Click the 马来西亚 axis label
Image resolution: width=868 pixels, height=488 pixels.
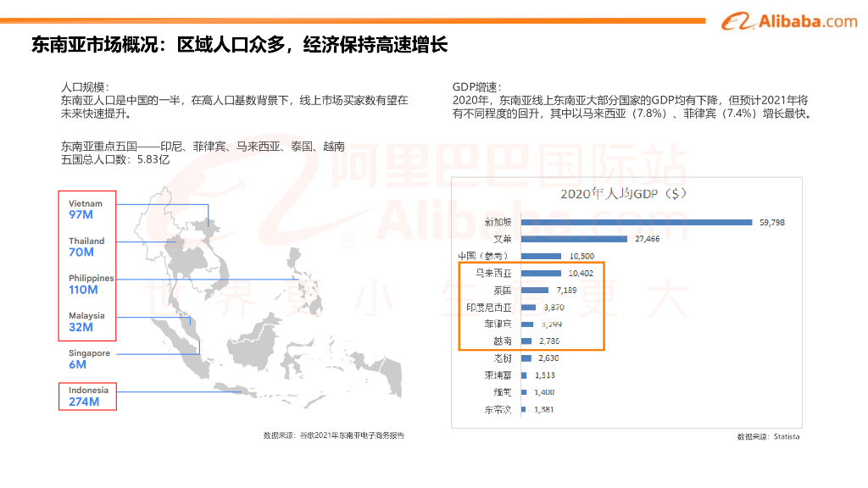tap(494, 274)
